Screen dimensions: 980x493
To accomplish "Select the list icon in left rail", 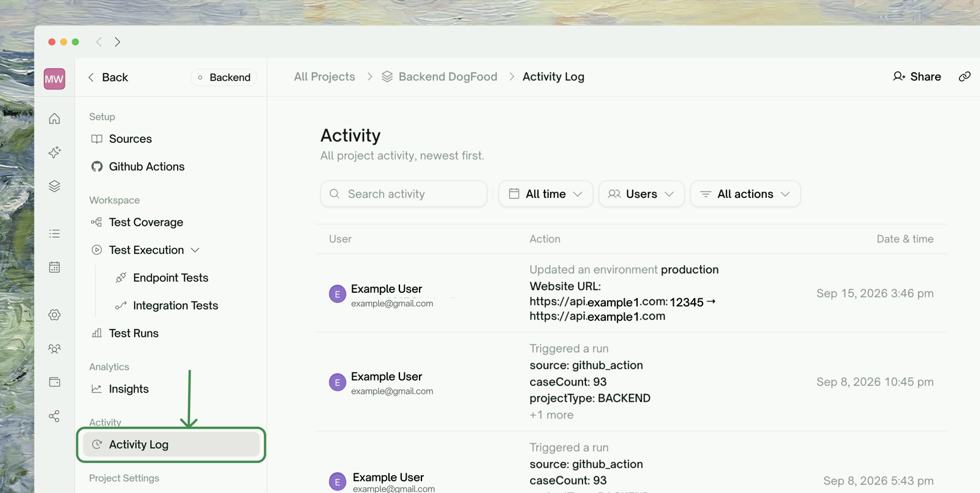I will tap(55, 233).
